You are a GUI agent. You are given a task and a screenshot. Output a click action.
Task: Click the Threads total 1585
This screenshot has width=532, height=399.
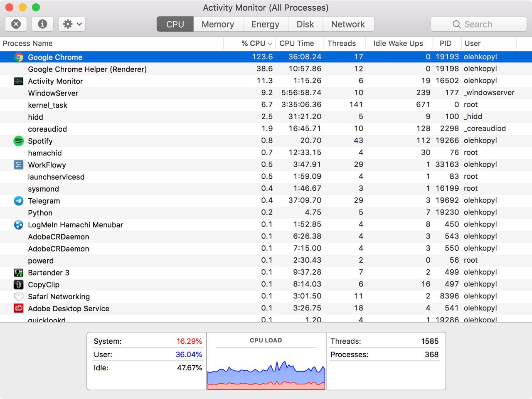tap(430, 341)
